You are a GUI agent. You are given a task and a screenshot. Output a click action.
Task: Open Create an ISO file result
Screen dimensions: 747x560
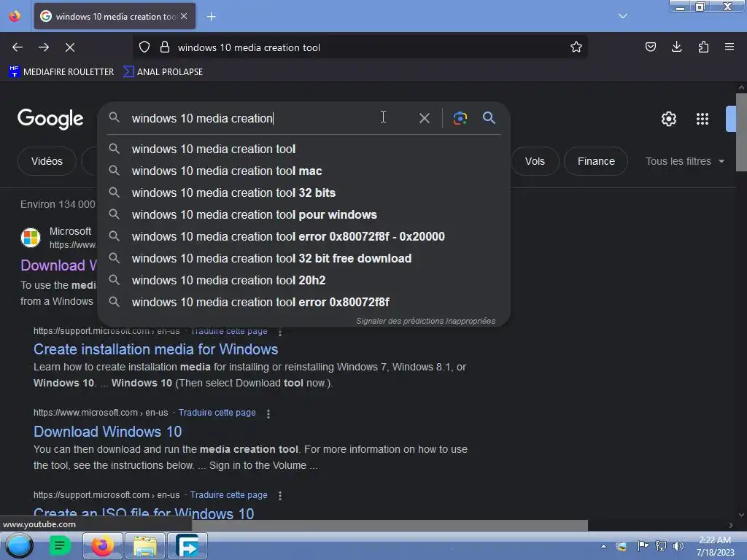click(144, 513)
